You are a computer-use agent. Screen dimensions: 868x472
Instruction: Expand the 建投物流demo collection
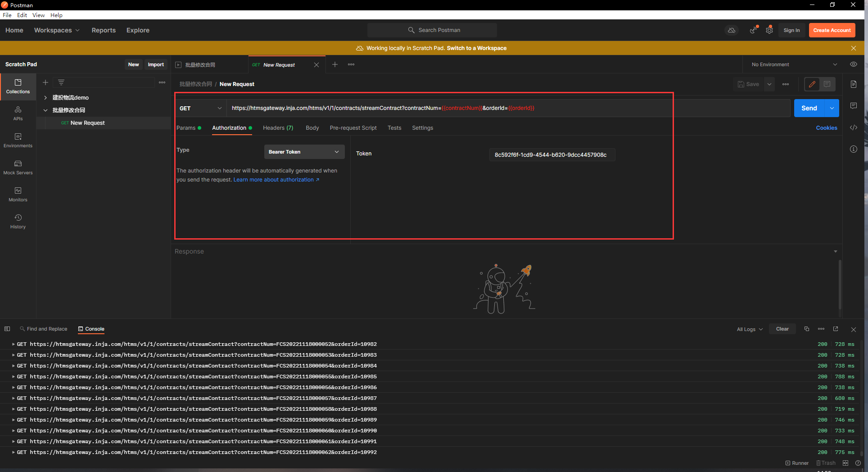click(x=45, y=98)
